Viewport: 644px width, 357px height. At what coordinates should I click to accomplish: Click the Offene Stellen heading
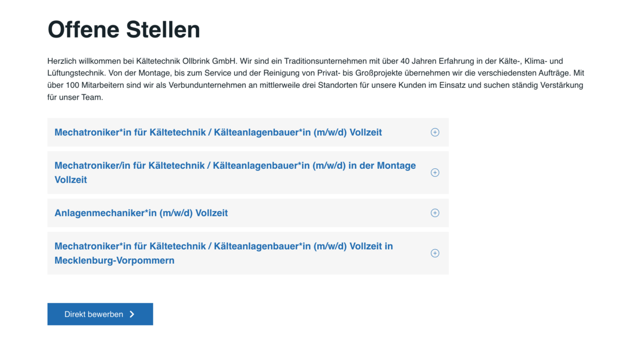point(124,29)
